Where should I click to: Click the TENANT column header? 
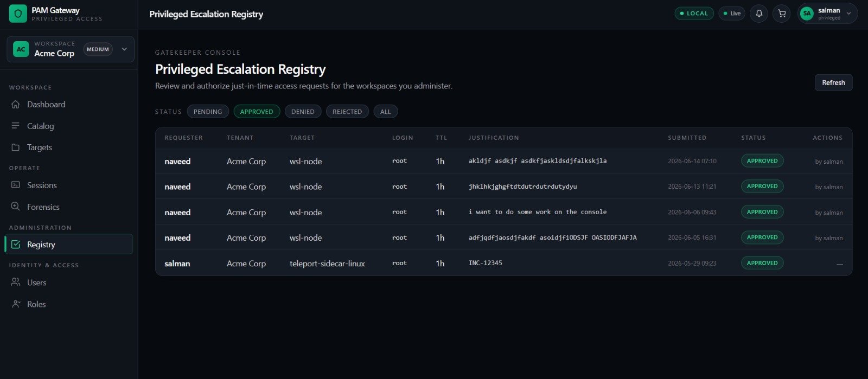coord(240,138)
